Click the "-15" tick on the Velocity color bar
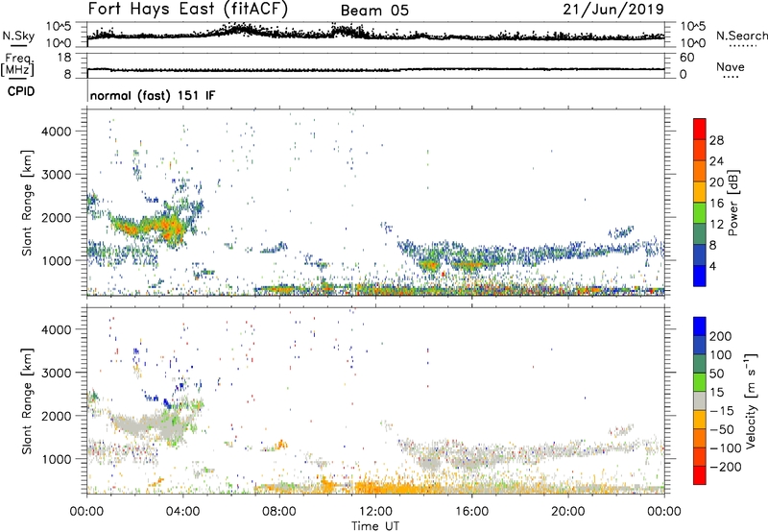 [x=721, y=410]
